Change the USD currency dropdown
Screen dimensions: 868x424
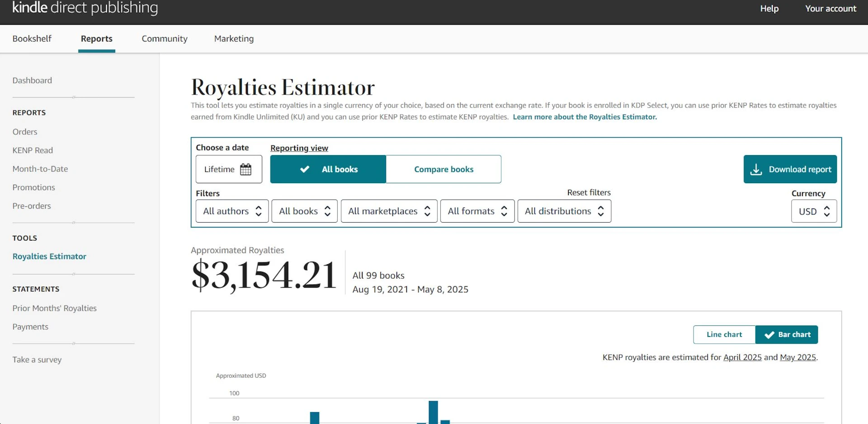(814, 211)
